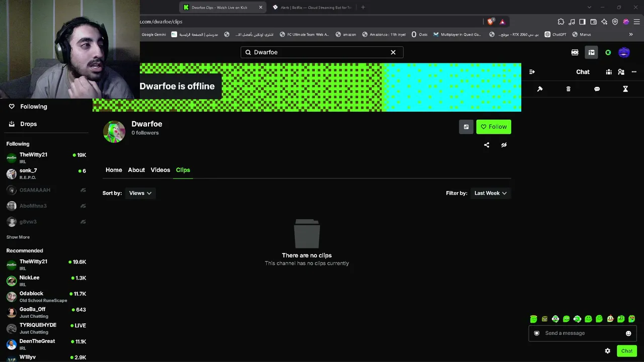
Task: Click the angry olive square emote
Action: [544, 319]
